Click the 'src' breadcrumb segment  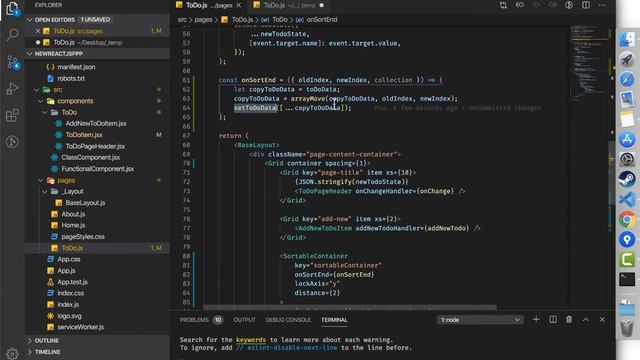(x=182, y=20)
